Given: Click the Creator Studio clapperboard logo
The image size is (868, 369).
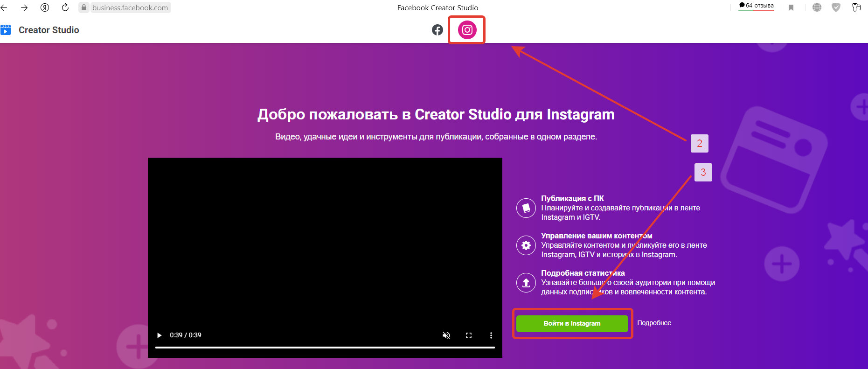Looking at the screenshot, I should click(6, 30).
